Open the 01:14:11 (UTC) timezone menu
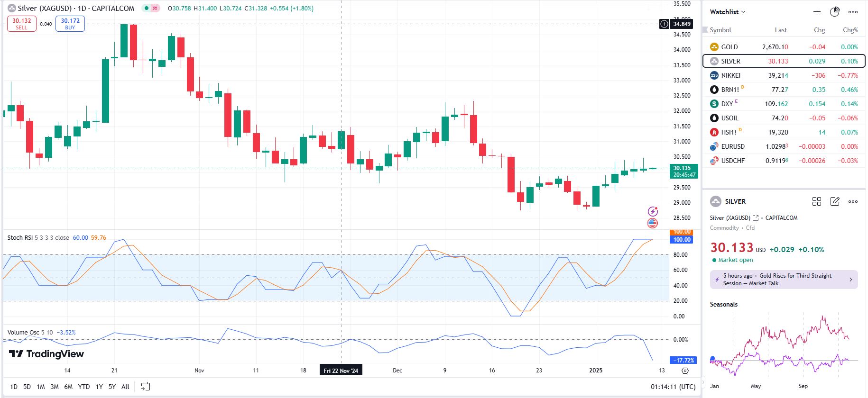 673,387
